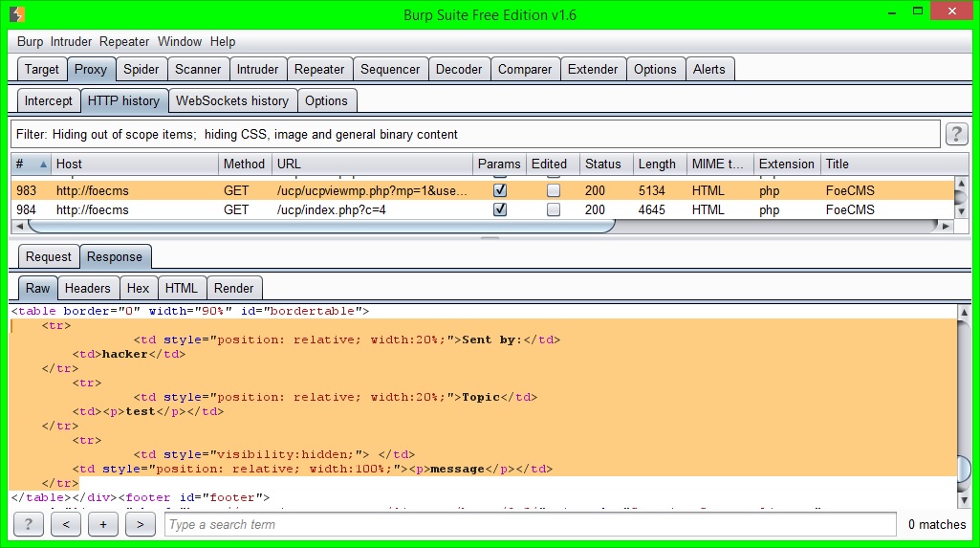Open the top-level Options tab
The height and width of the screenshot is (548, 980).
point(655,70)
